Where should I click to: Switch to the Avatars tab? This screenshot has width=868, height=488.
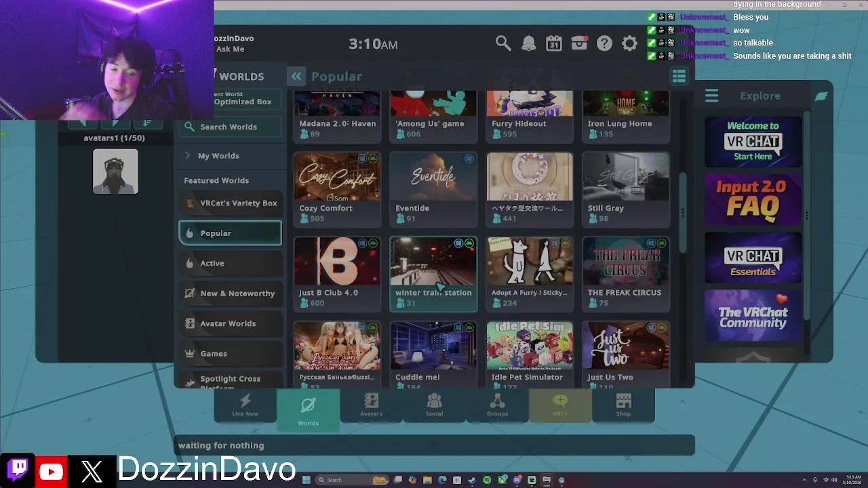[371, 405]
